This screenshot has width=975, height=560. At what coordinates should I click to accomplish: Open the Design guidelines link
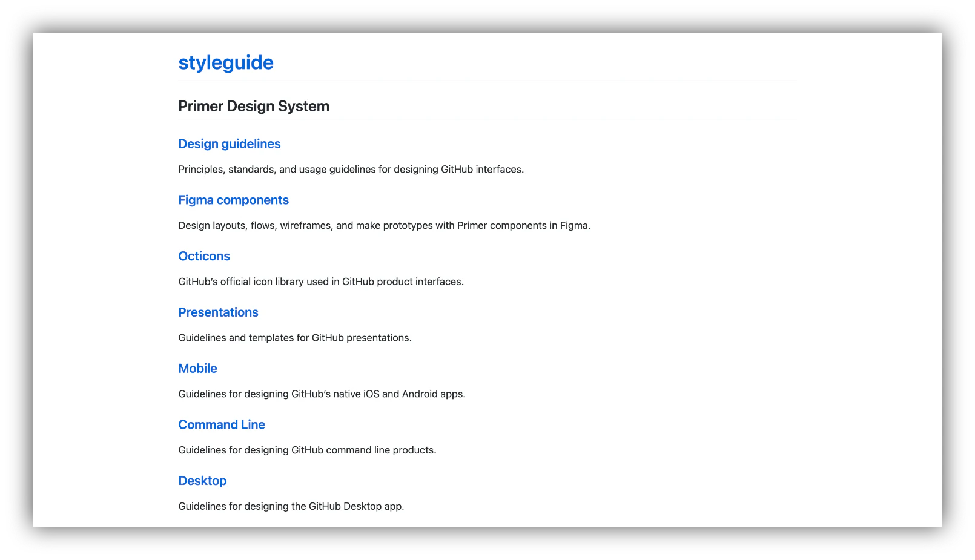230,144
